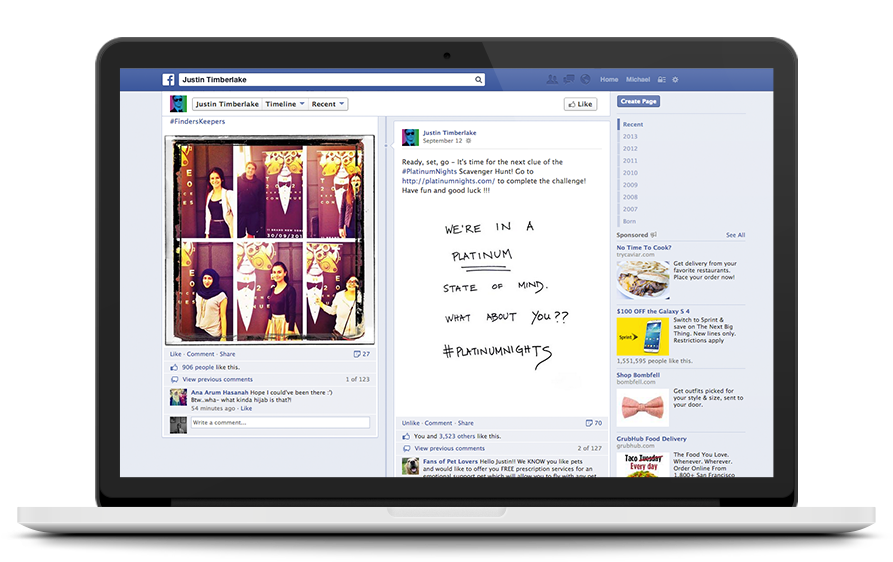Select Recent in the timeline year list

[x=633, y=124]
